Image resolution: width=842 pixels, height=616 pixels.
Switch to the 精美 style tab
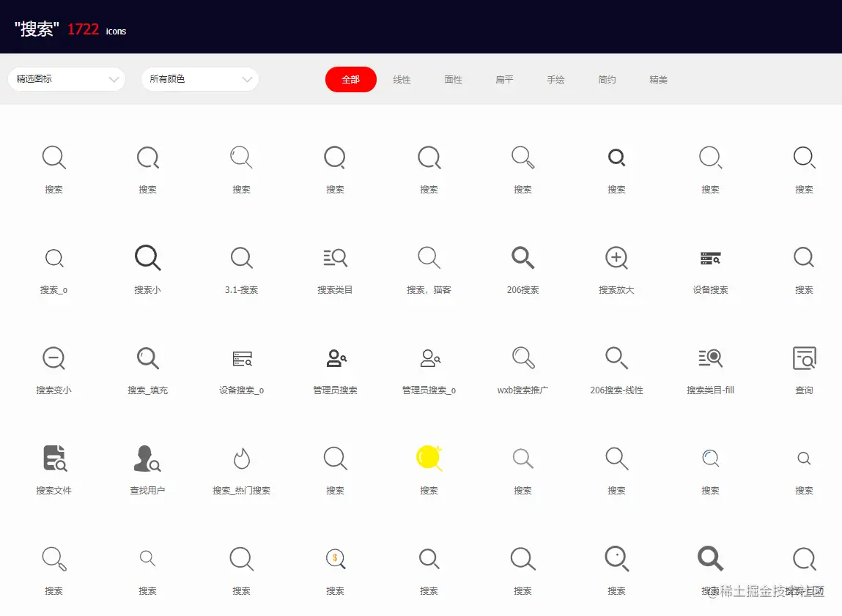coord(658,79)
